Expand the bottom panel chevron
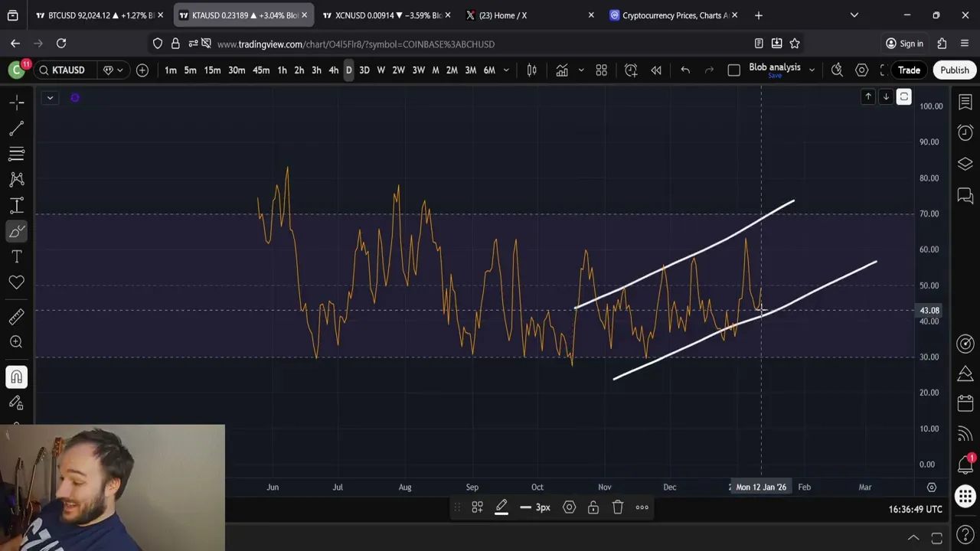Screen dimensions: 980x551 click(x=913, y=538)
